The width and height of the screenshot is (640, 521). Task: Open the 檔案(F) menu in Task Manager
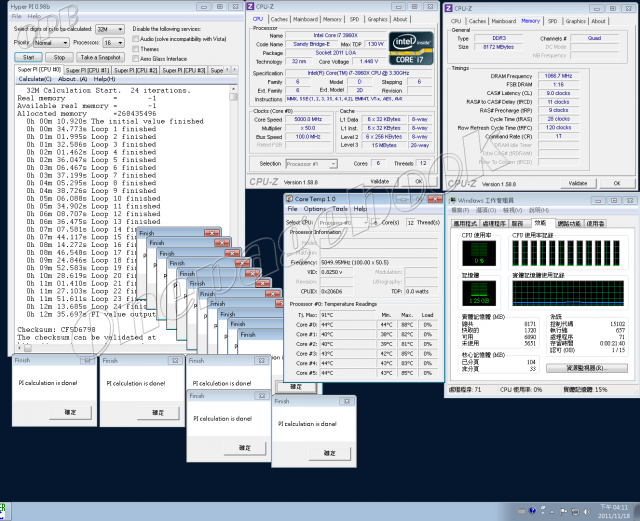click(460, 210)
